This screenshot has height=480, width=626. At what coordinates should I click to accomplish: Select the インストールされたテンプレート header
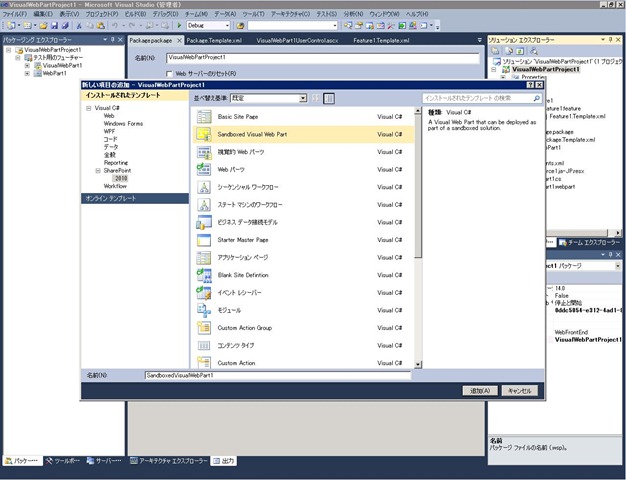135,95
